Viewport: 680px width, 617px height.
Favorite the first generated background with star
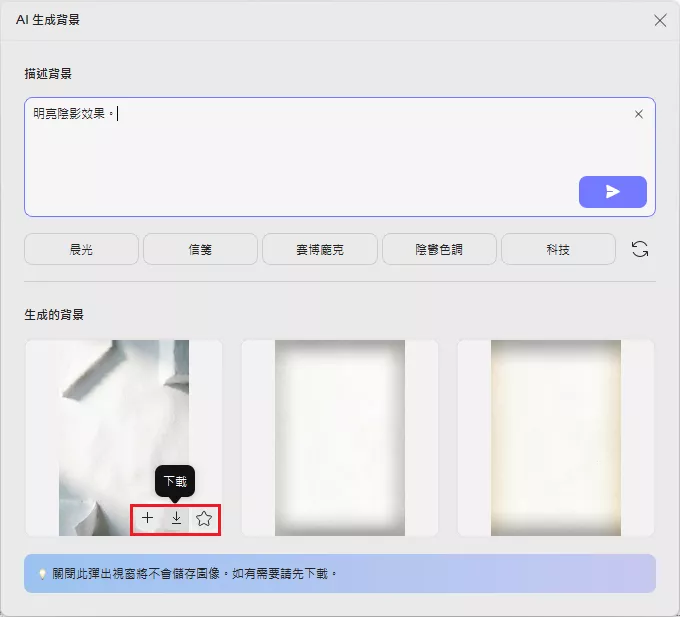(204, 518)
